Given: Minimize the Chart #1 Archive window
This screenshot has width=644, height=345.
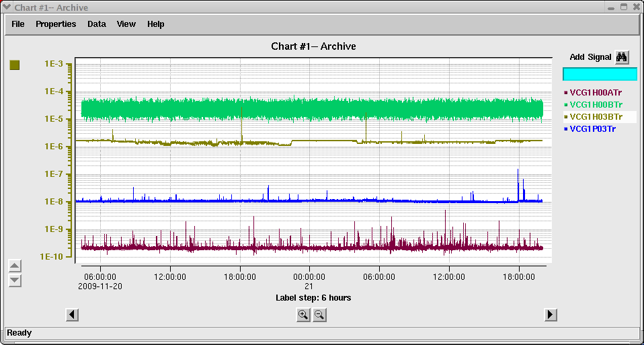Looking at the screenshot, I should [x=612, y=7].
